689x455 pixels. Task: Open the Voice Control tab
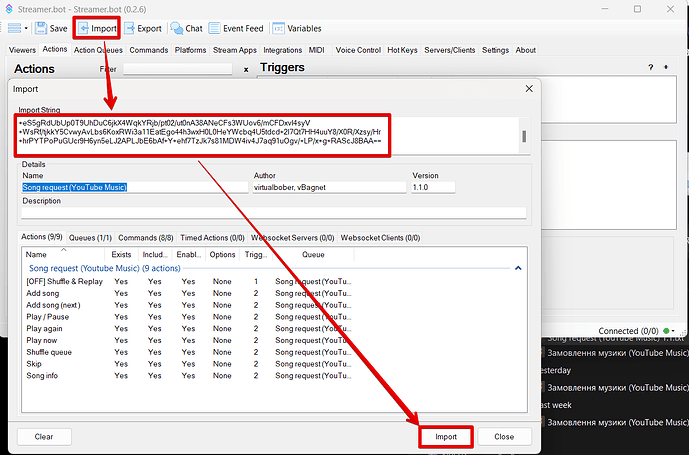[358, 50]
